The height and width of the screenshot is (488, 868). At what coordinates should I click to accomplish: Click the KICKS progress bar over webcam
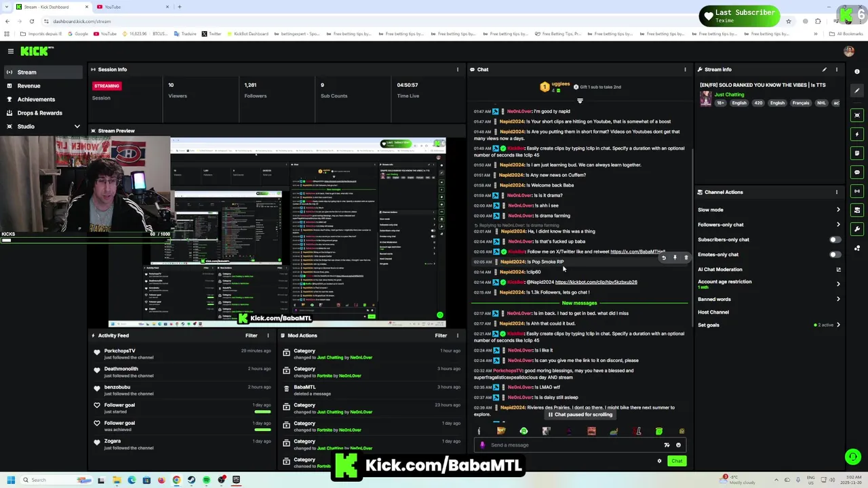[85, 240]
